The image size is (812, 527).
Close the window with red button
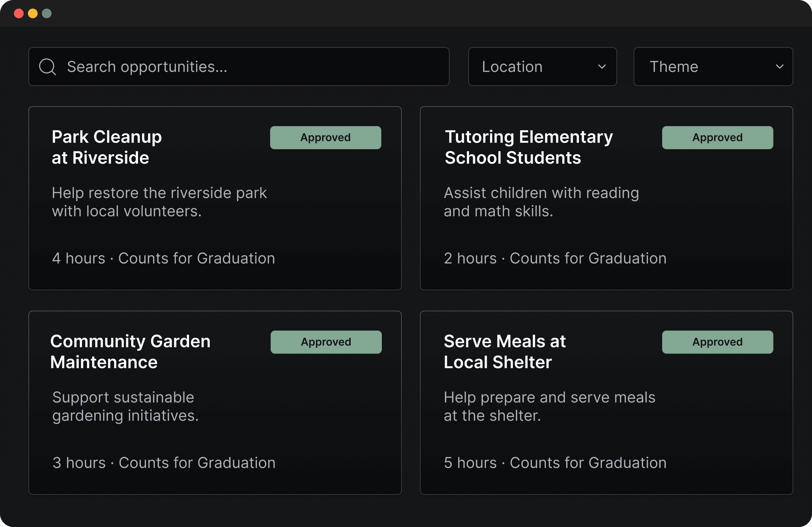tap(19, 13)
